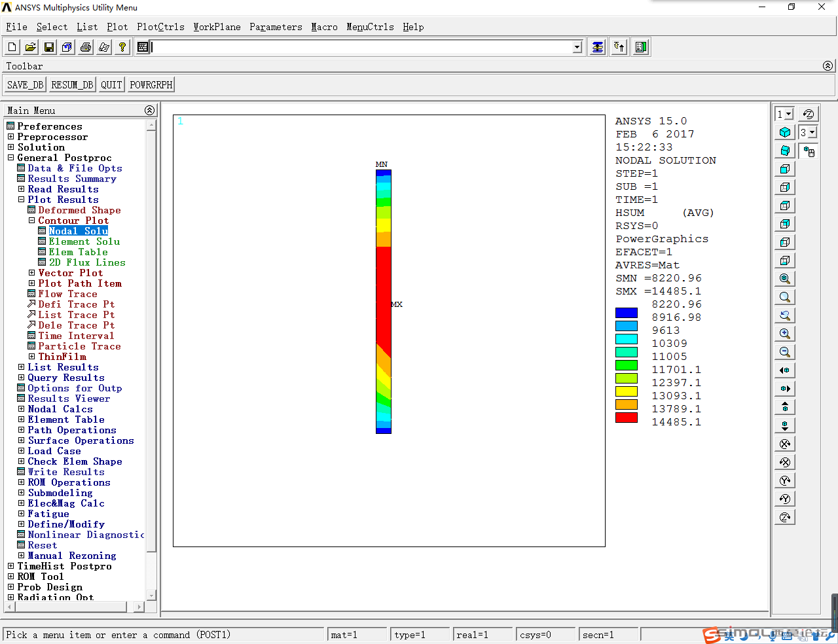Open the rotation rate dropdown showing 3

click(x=812, y=132)
